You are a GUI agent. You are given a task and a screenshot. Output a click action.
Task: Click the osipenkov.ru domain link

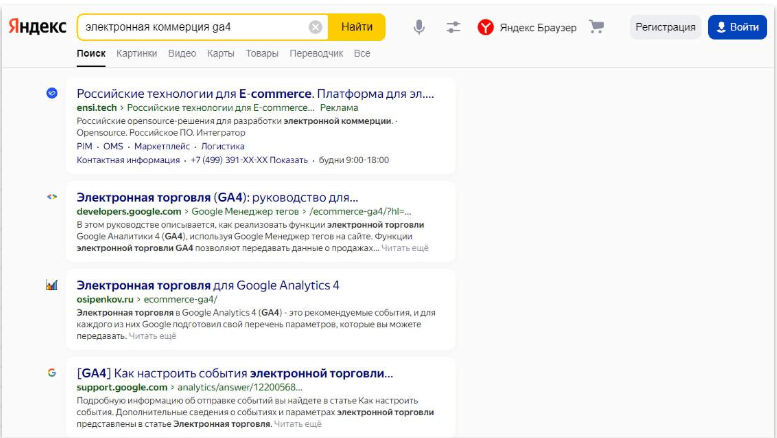105,299
